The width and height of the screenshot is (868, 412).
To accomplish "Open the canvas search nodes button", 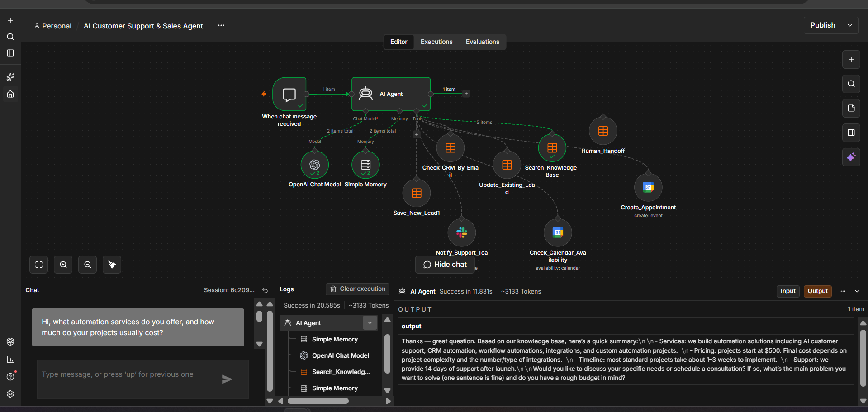I will coord(851,84).
